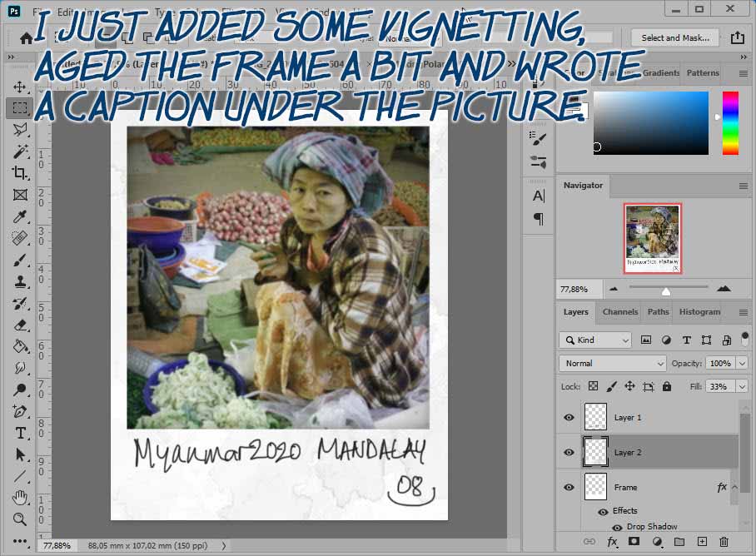Select the Dodge tool
The height and width of the screenshot is (556, 756).
pyautogui.click(x=19, y=390)
